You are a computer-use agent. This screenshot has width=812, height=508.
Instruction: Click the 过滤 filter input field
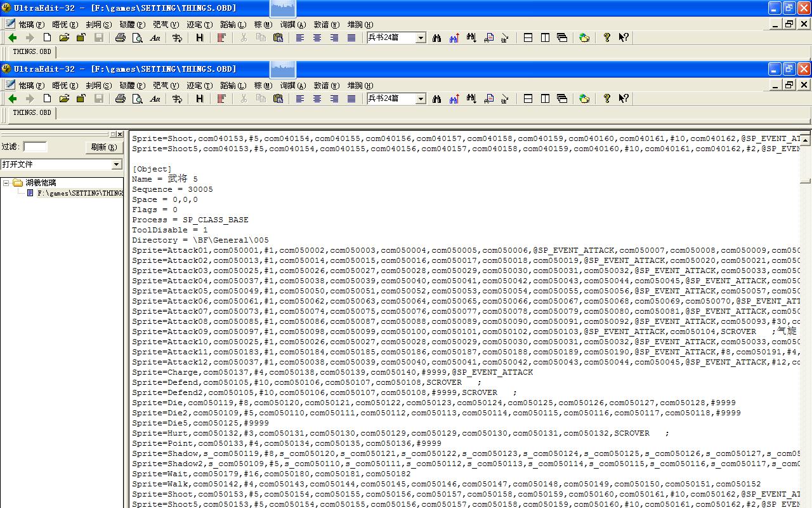[x=35, y=147]
